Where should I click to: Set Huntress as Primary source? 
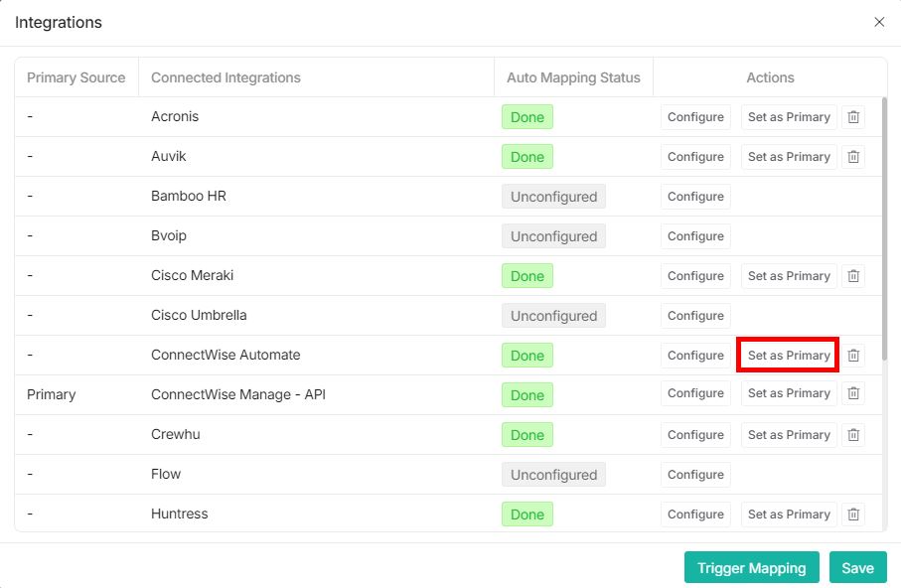[x=789, y=514]
